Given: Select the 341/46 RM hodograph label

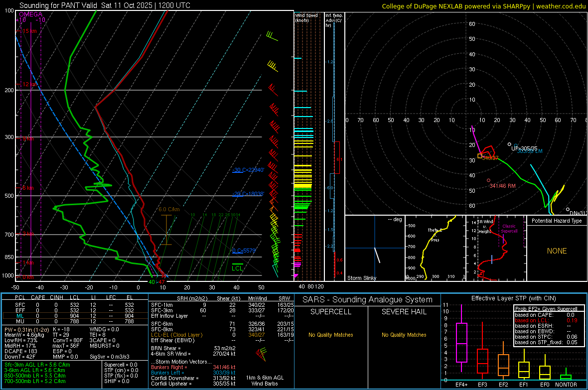Looking at the screenshot, I should pos(502,186).
